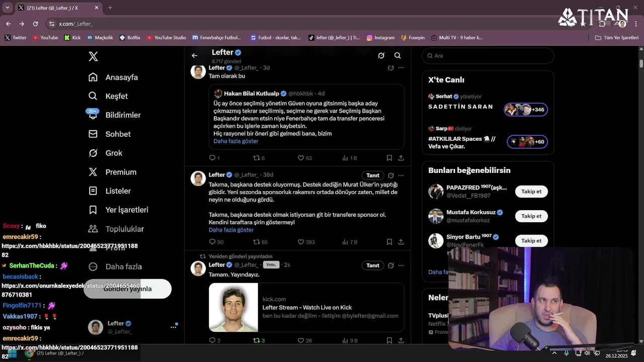Viewport: 644px width, 362px height.
Task: Close the Lefter X browser tab
Action: click(x=96, y=8)
